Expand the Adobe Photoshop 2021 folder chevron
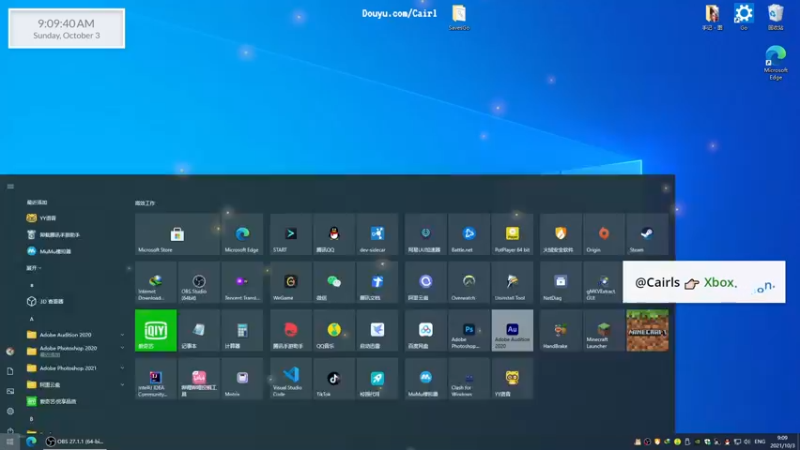Image resolution: width=800 pixels, height=450 pixels. point(122,368)
